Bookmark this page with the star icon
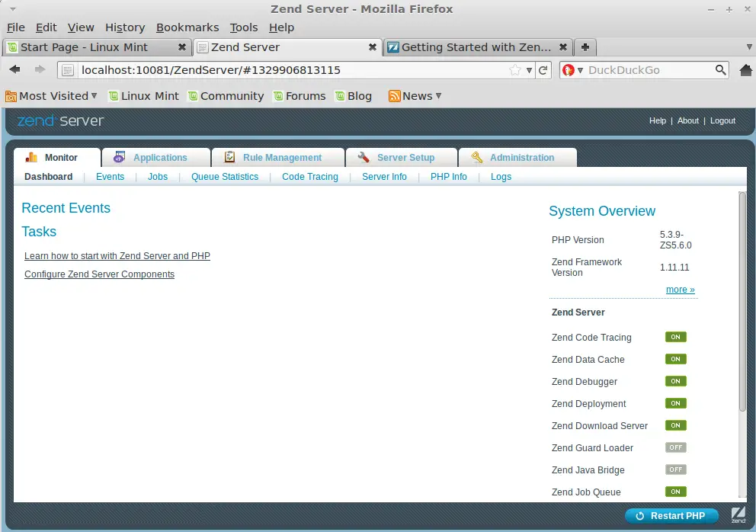 point(515,70)
